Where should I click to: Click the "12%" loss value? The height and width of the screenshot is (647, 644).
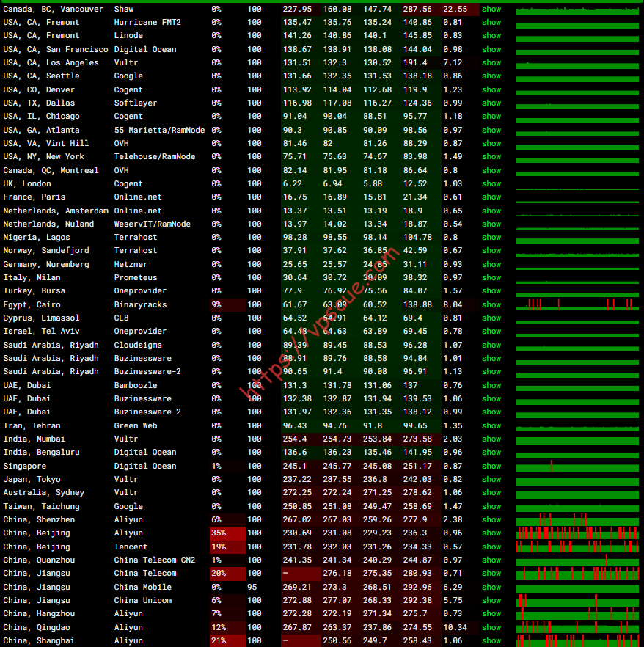pos(219,628)
